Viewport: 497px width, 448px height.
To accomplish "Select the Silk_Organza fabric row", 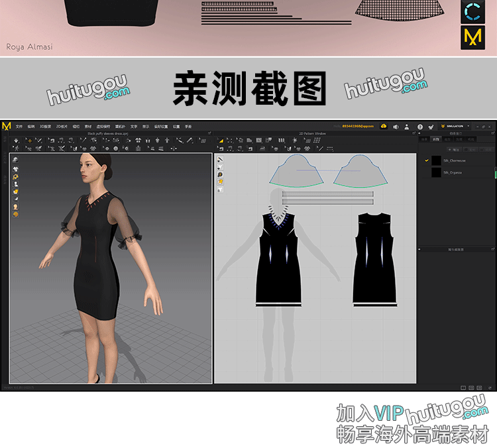I will point(457,172).
